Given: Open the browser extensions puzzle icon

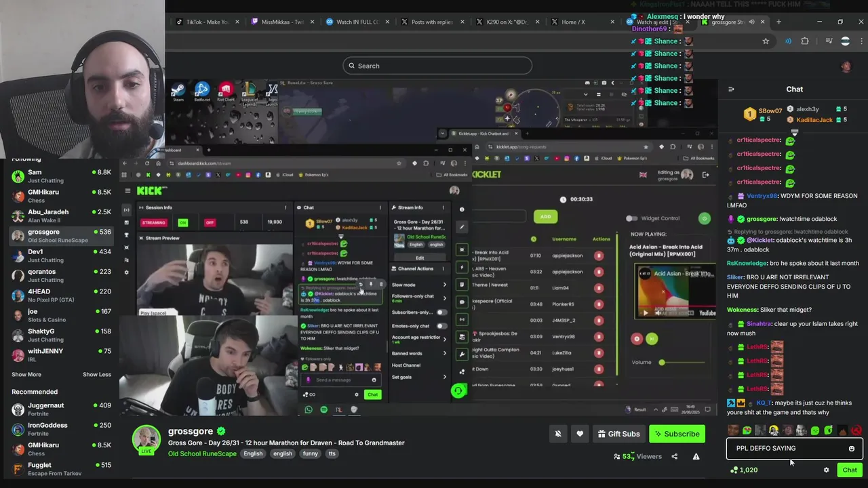Looking at the screenshot, I should [805, 41].
